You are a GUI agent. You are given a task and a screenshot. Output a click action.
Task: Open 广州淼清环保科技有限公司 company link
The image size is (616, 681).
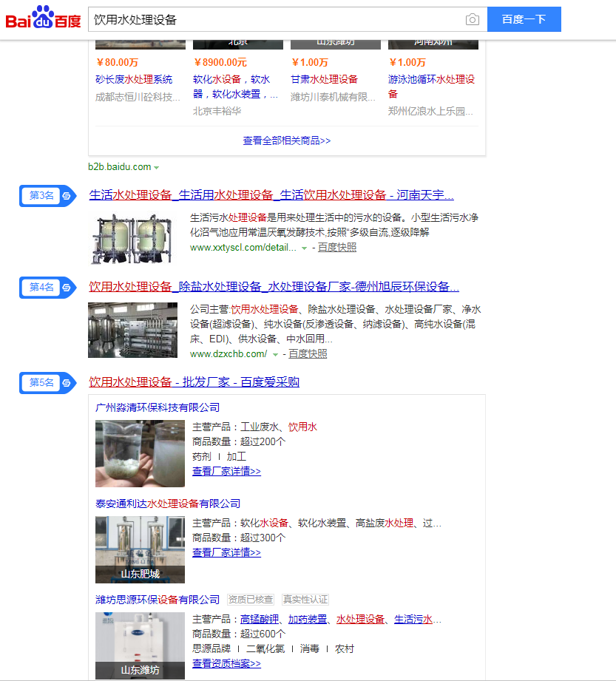(x=158, y=408)
